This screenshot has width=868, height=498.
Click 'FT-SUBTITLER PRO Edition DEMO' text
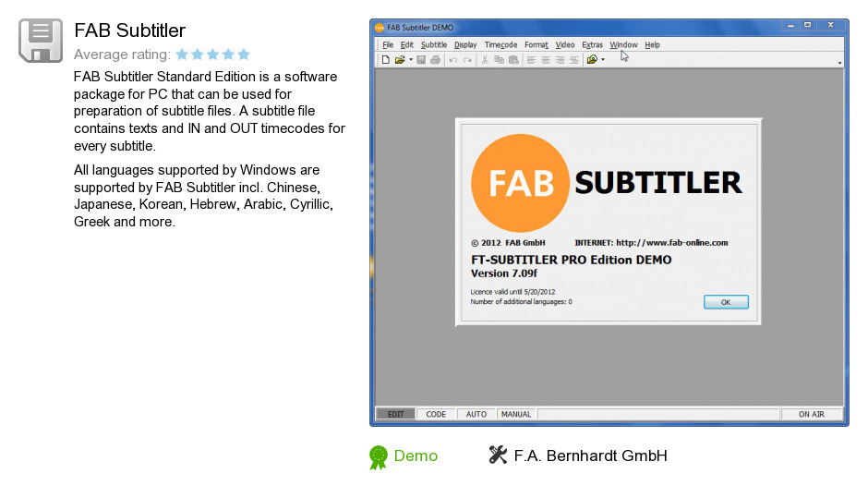(572, 260)
